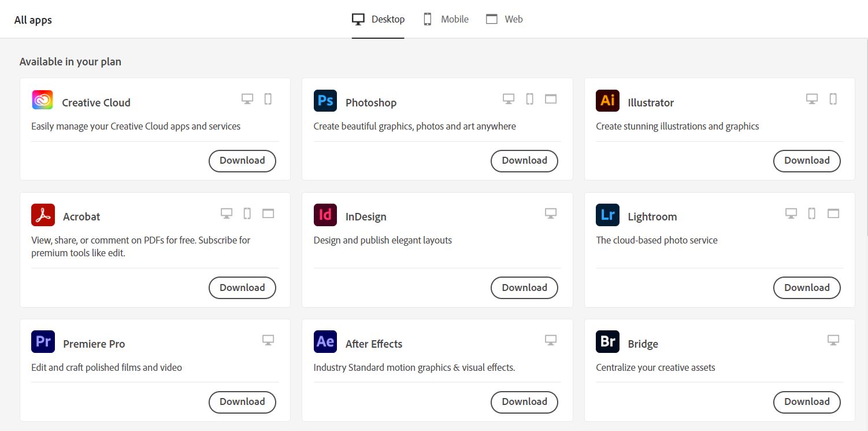868x431 pixels.
Task: Switch to the Mobile tab
Action: coord(446,19)
